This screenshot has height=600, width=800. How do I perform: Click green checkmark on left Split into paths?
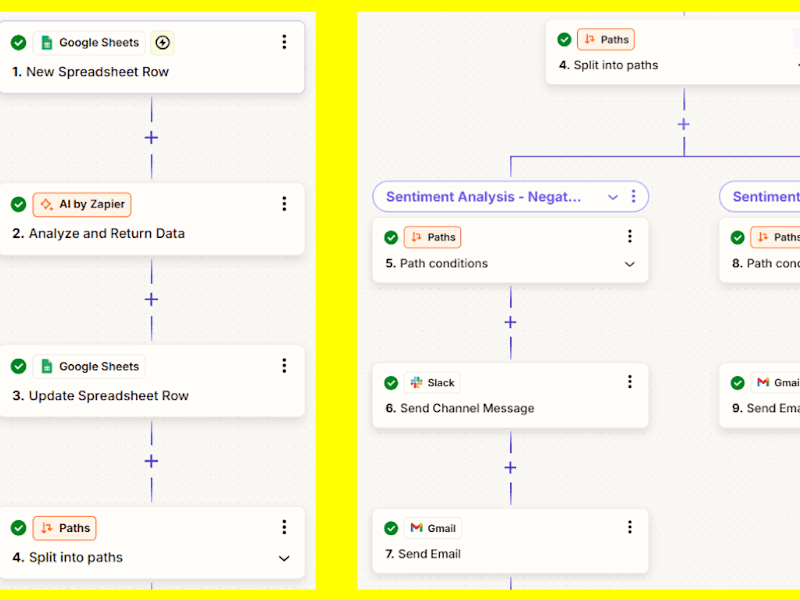pyautogui.click(x=18, y=528)
